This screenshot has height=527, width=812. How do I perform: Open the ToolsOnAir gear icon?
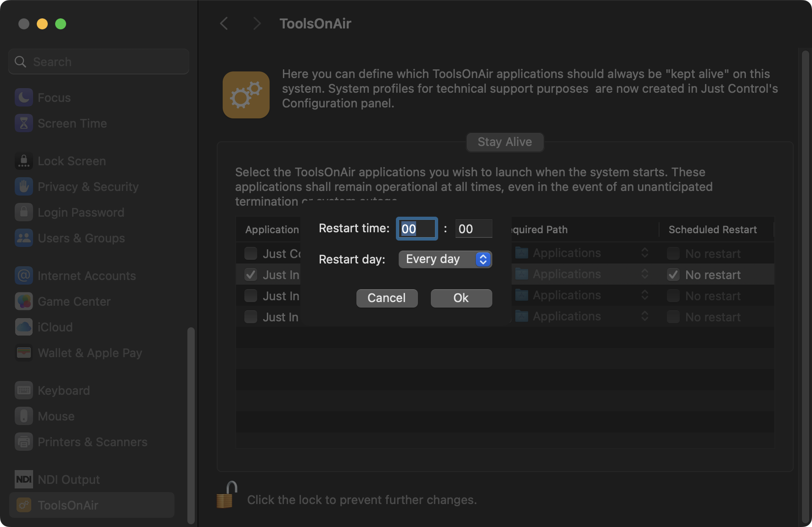[x=246, y=95]
